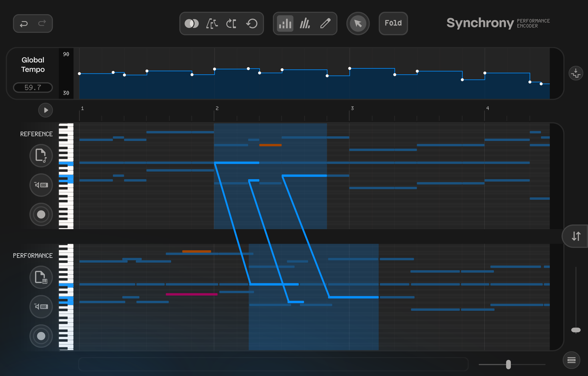Select the first tempo point at bar 1
588x376 pixels.
click(79, 73)
